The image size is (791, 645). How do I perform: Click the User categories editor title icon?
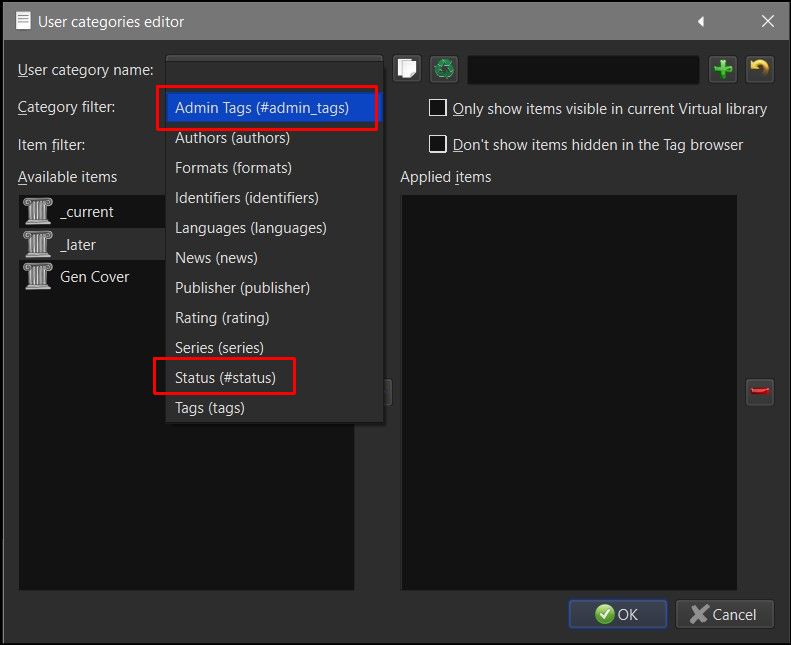click(23, 21)
